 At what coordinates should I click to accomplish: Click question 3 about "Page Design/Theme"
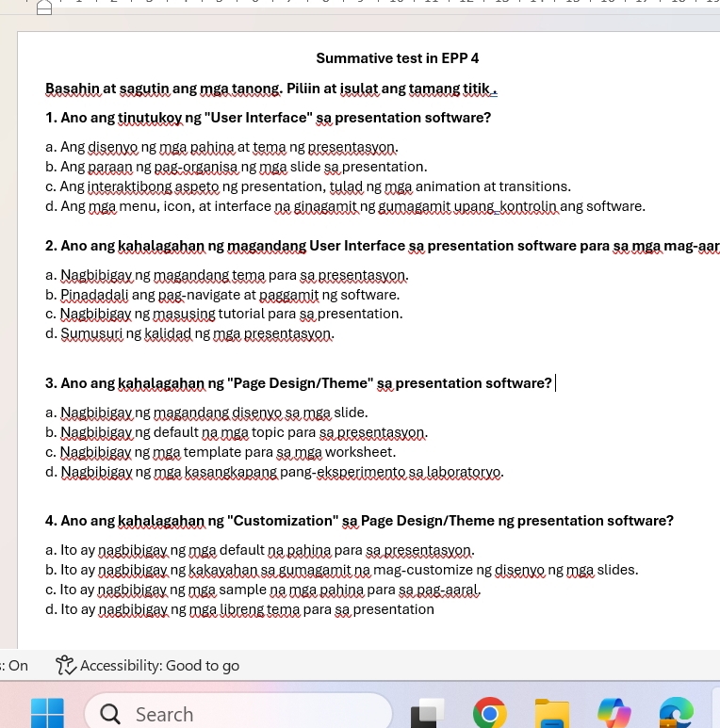tap(298, 383)
